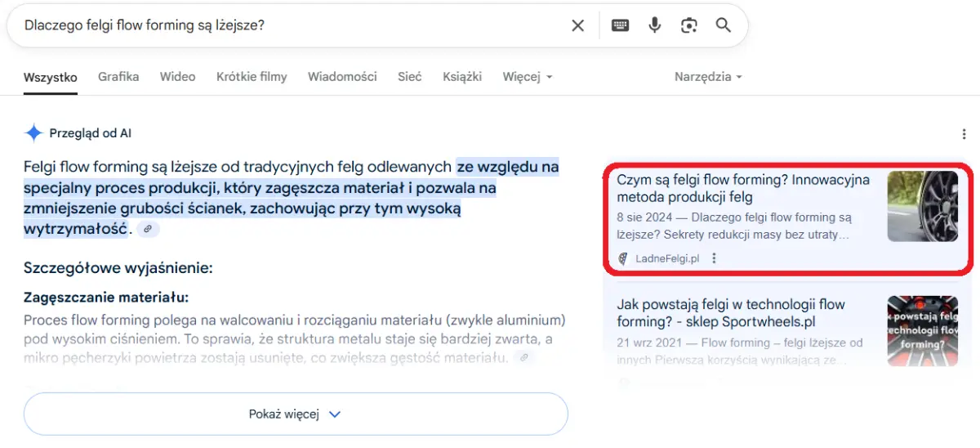
Task: Click into the search query text field
Action: 286,25
